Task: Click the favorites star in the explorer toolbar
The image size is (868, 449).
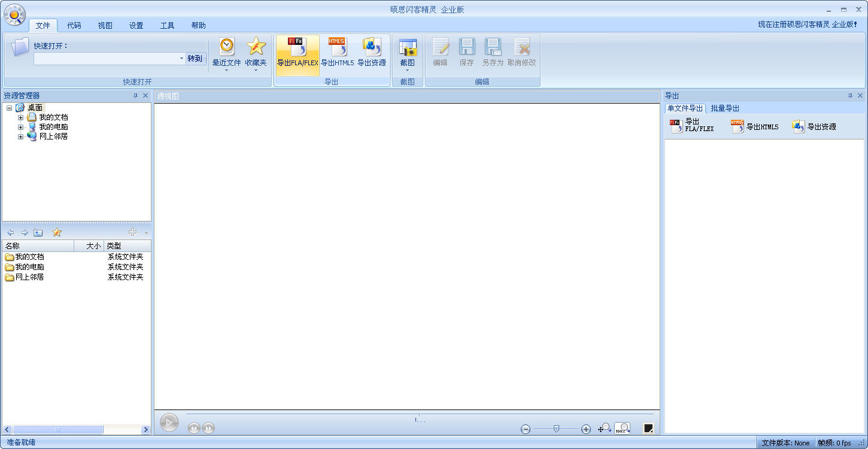Action: (57, 232)
